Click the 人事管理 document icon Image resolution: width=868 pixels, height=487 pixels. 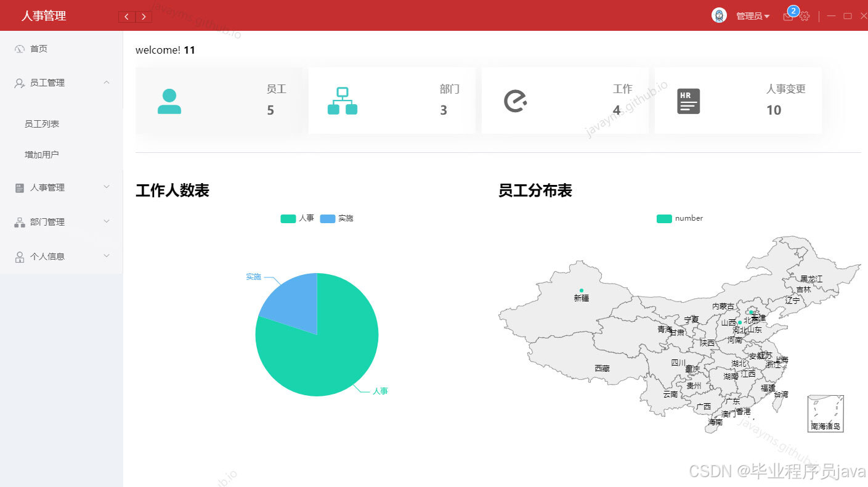click(x=19, y=188)
